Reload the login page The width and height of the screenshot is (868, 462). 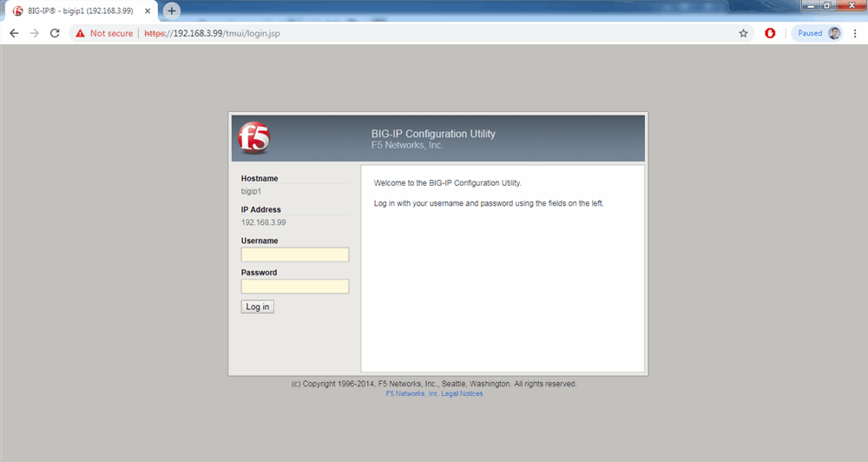pyautogui.click(x=54, y=33)
